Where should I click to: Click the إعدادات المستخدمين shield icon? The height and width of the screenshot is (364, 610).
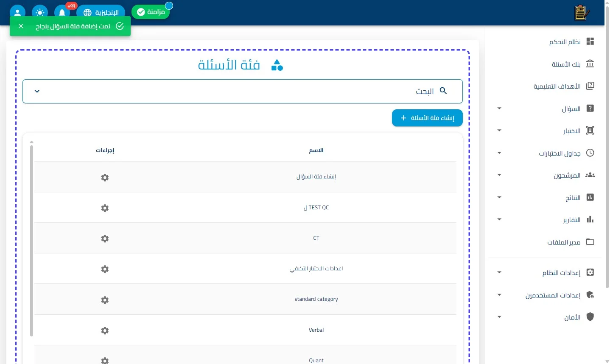tap(590, 295)
